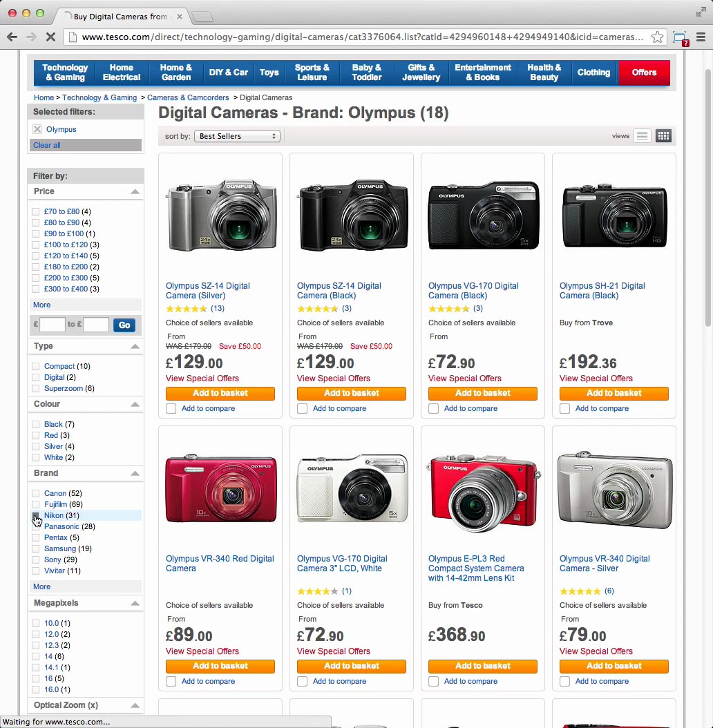Check the Silver colour filter

[x=35, y=447]
